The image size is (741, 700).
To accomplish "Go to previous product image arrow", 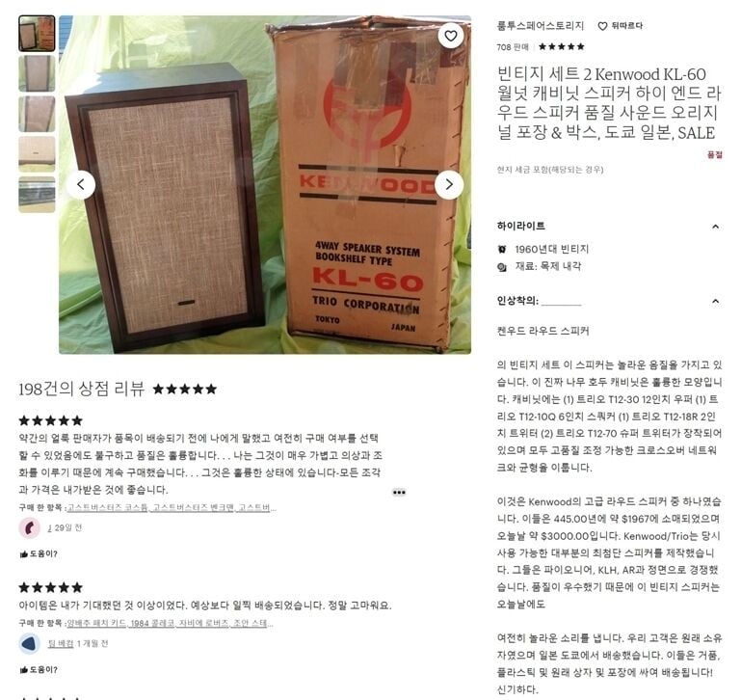I will [81, 184].
